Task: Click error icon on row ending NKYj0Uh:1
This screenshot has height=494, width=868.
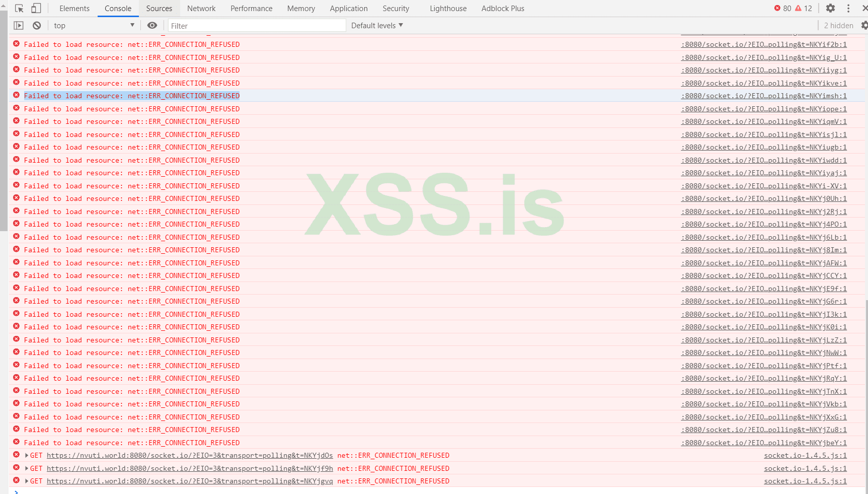Action: click(x=17, y=198)
